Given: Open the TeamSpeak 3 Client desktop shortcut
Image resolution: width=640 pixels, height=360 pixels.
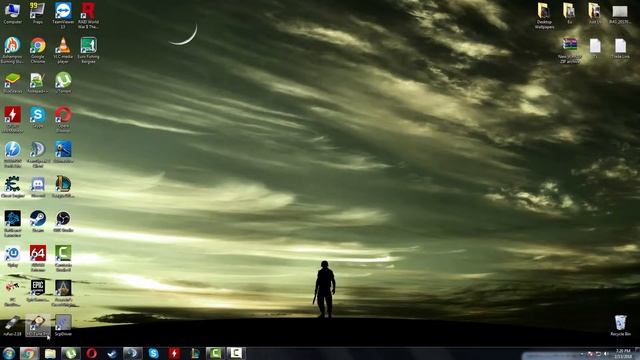Looking at the screenshot, I should [38, 154].
